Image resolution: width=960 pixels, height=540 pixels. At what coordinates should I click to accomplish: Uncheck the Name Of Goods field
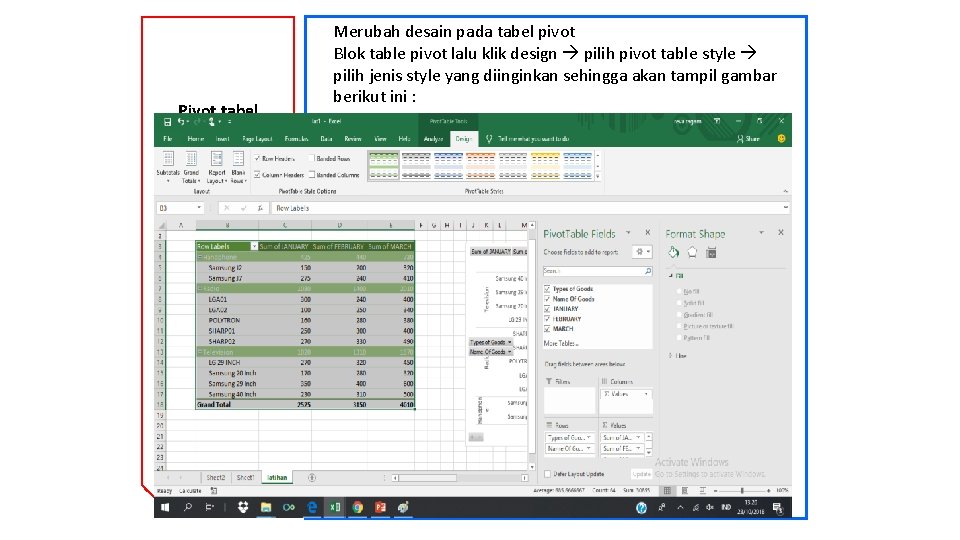[x=547, y=299]
